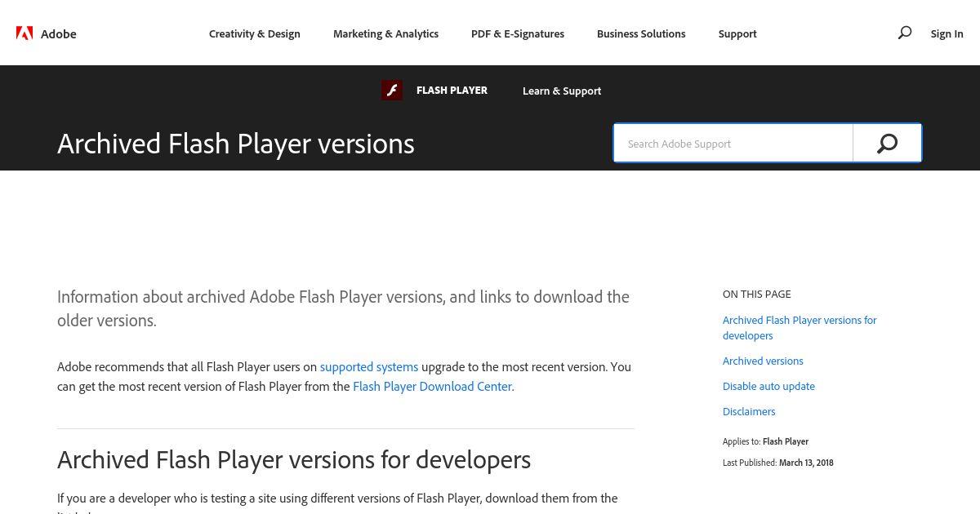Click the intro paragraph about archived versions
This screenshot has height=514, width=980.
pos(343,308)
